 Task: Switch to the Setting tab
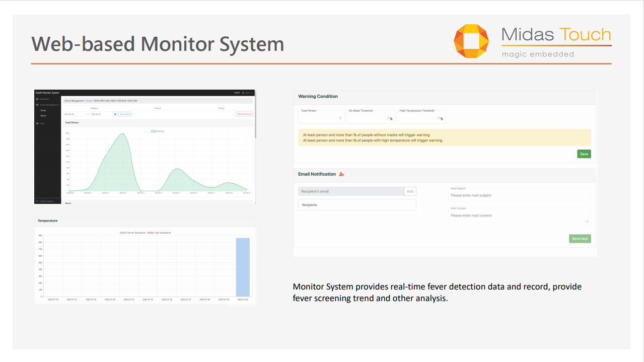click(221, 108)
